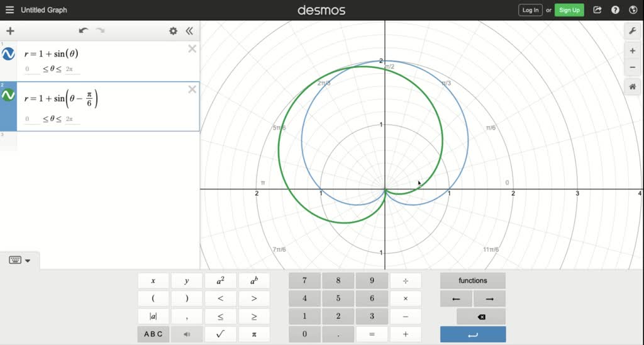
Task: Click the Add Item plus icon
Action: [x=10, y=31]
